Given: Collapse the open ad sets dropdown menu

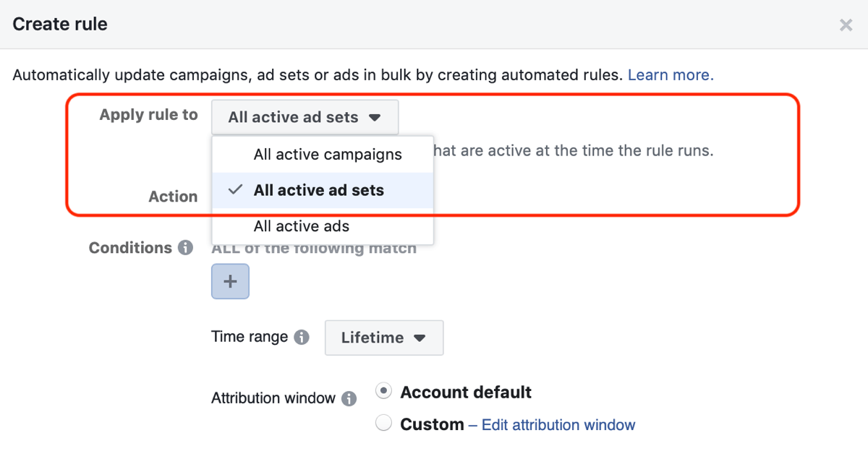Looking at the screenshot, I should 305,117.
